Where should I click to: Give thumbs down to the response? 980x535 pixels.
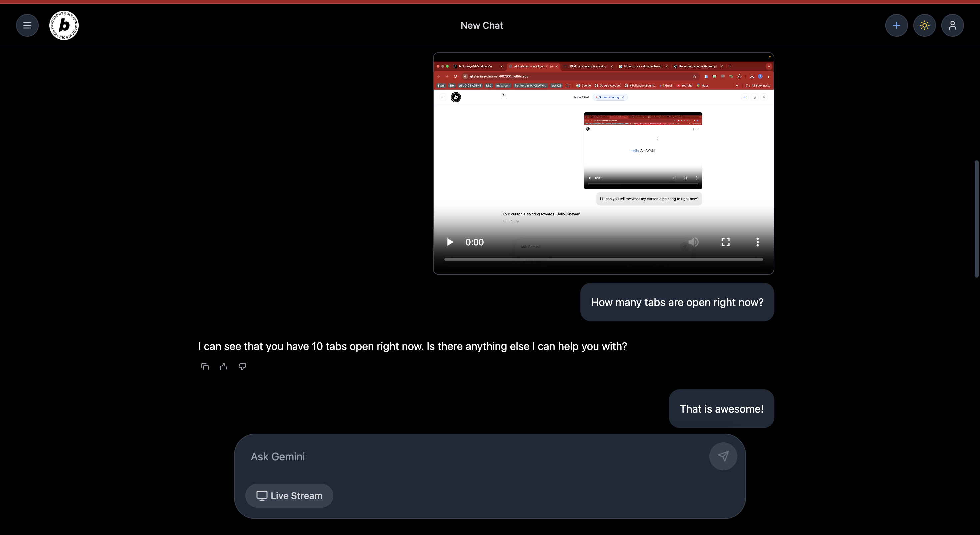click(242, 366)
